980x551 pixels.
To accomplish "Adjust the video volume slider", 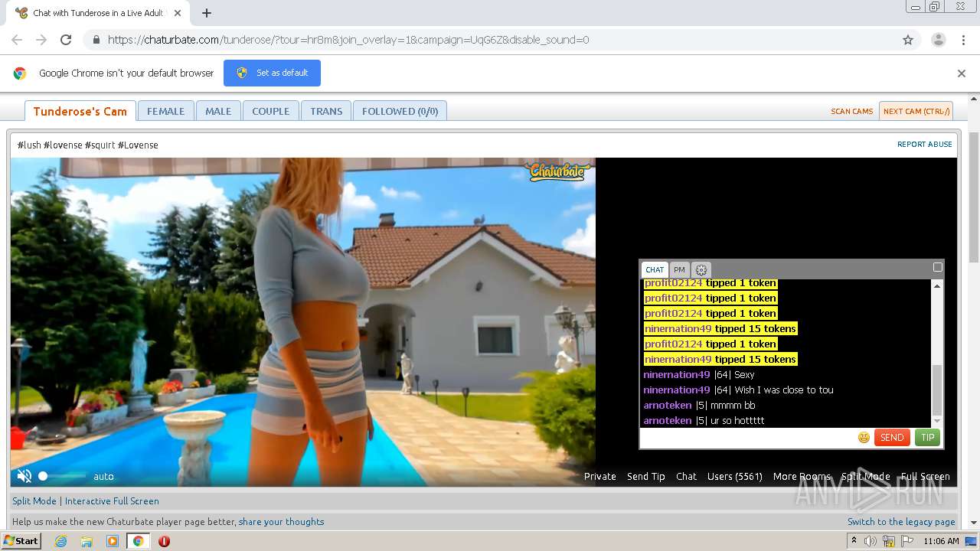I will coord(61,476).
